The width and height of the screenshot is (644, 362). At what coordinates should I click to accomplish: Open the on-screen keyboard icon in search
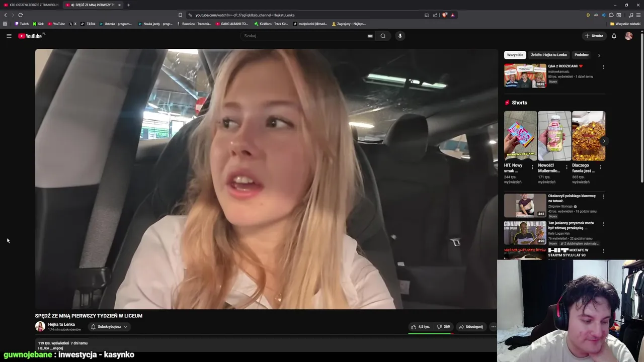click(370, 36)
